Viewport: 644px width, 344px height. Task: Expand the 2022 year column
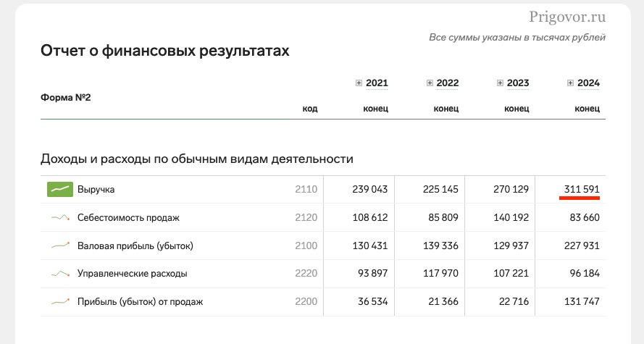430,83
